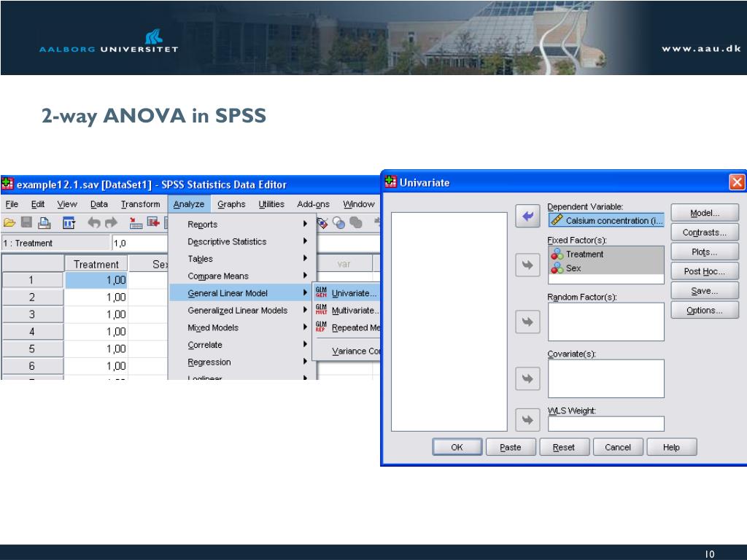Click the value labels tag icon
The height and width of the screenshot is (560, 747).
(322, 223)
